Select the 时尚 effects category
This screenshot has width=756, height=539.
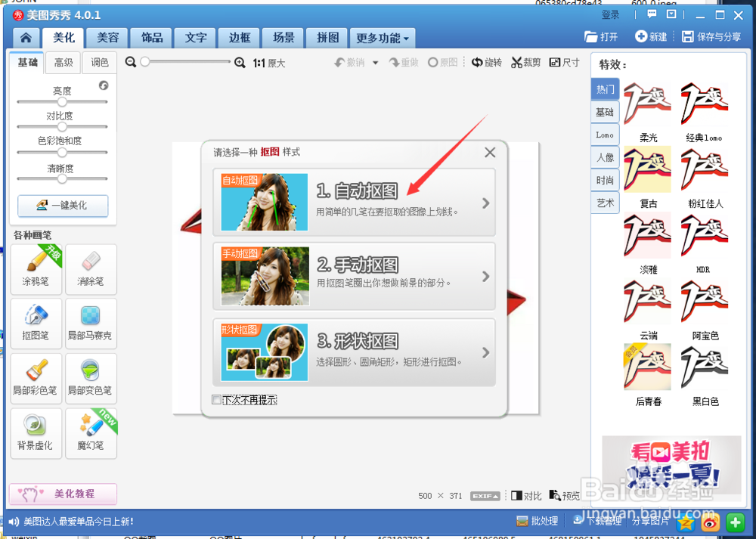[605, 181]
